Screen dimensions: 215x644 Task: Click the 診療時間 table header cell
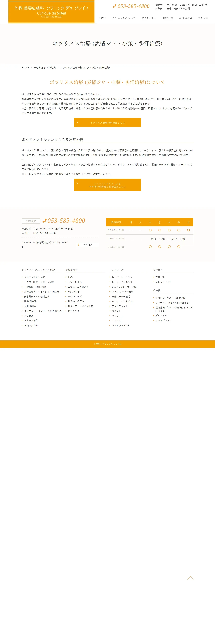116,222
